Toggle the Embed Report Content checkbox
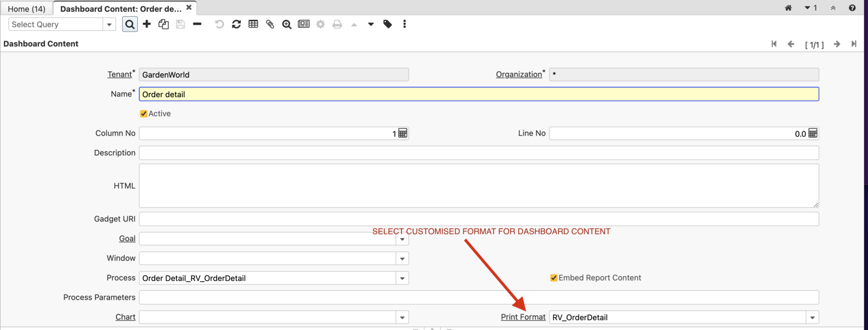868x330 pixels. (554, 278)
